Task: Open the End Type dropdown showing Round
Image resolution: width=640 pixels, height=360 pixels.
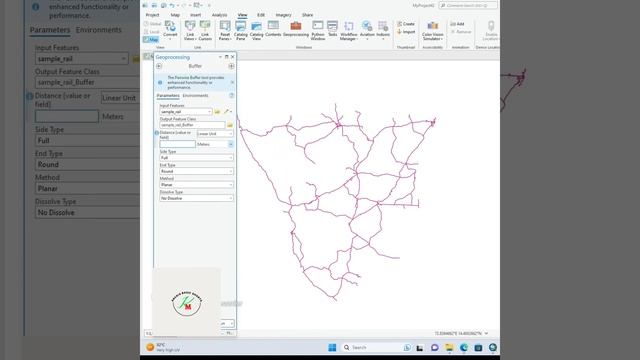Action: point(196,171)
